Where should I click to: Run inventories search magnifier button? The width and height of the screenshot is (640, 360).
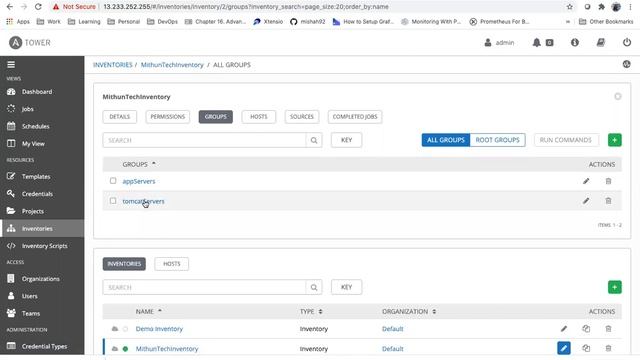314,287
